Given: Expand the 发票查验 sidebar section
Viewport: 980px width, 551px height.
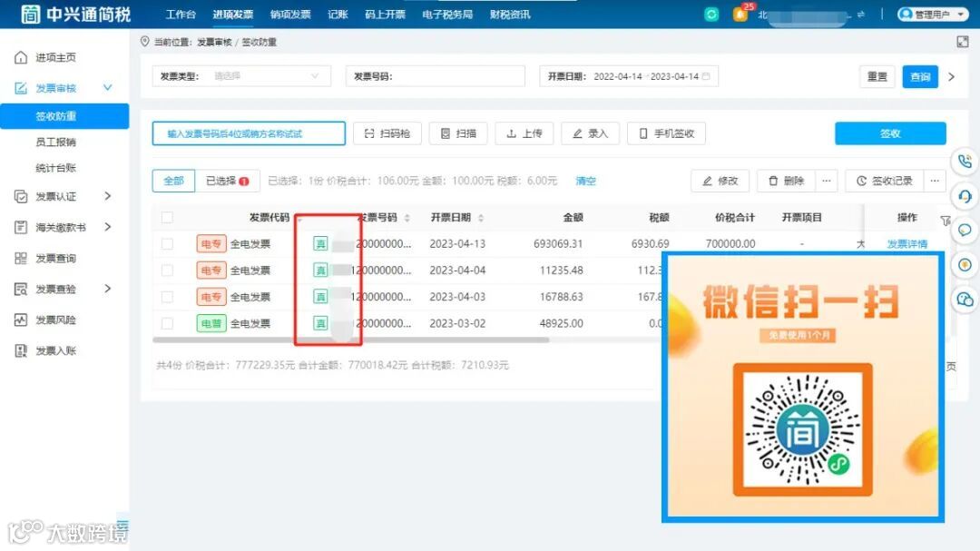Looking at the screenshot, I should pos(107,289).
